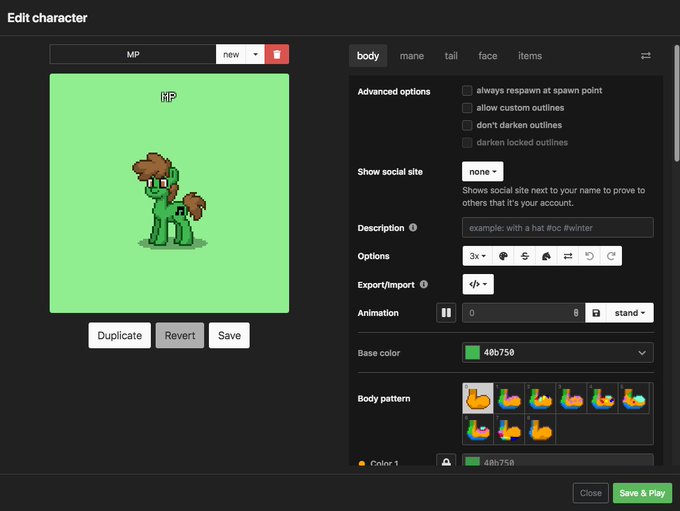Click the pony head icon in Options
The height and width of the screenshot is (511, 680).
[546, 256]
